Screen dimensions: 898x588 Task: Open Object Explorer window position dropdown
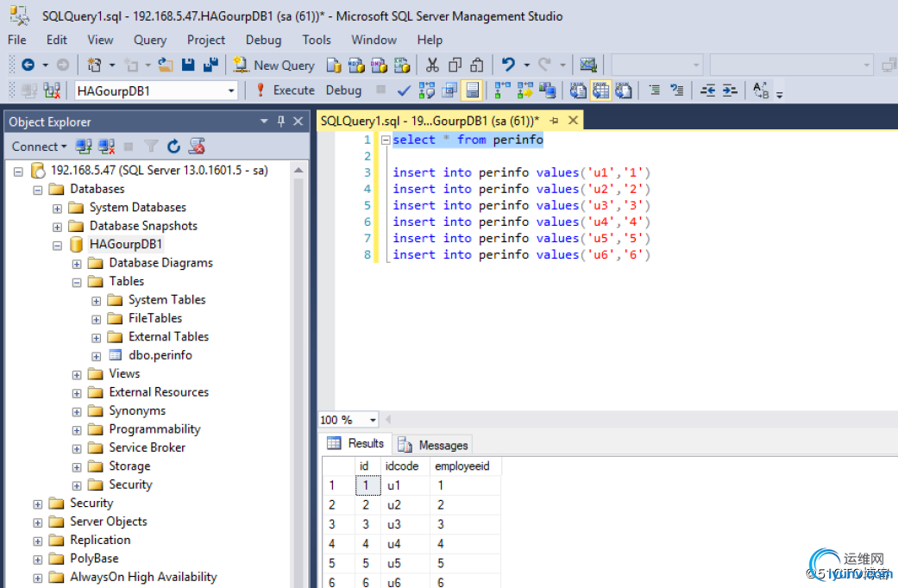pos(264,122)
